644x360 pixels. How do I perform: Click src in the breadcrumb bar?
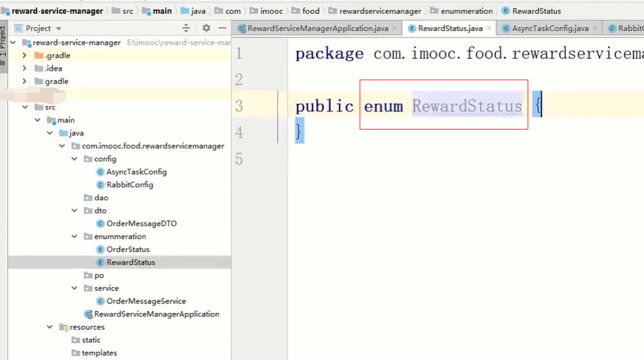127,11
